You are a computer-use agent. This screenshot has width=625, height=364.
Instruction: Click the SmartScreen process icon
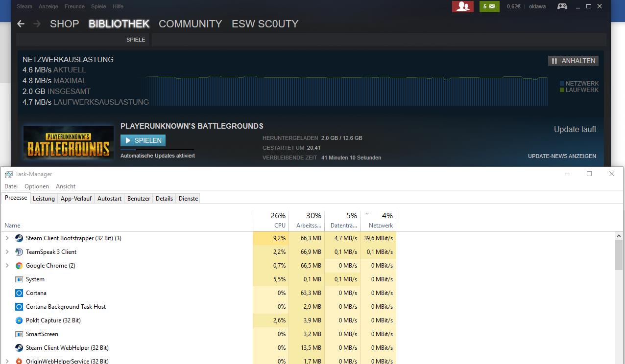(19, 334)
